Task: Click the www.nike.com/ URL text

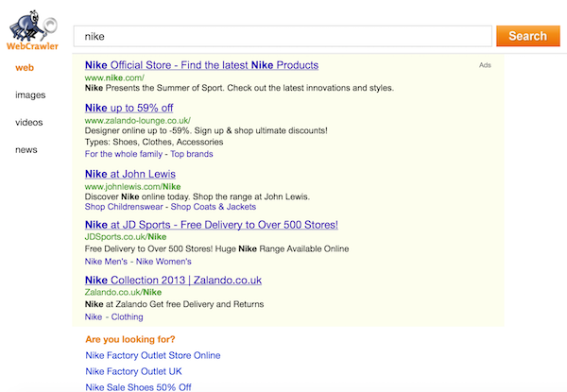Action: (114, 77)
